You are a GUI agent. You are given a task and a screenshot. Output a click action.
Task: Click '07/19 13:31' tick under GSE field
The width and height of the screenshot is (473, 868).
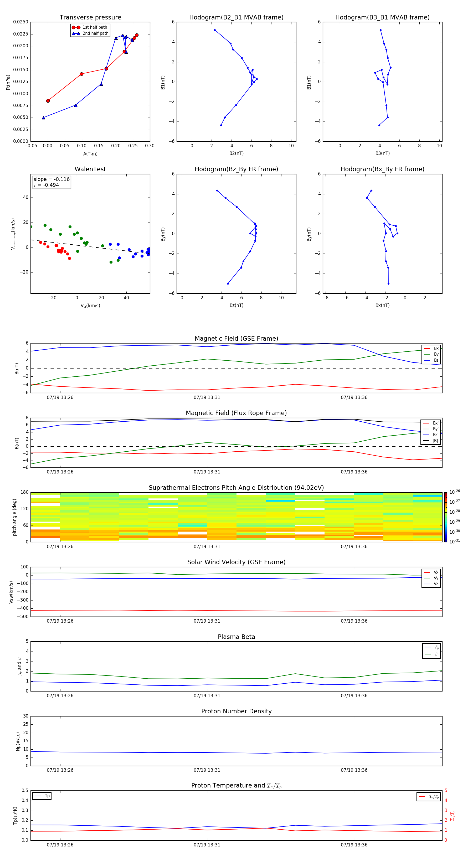pyautogui.click(x=207, y=397)
